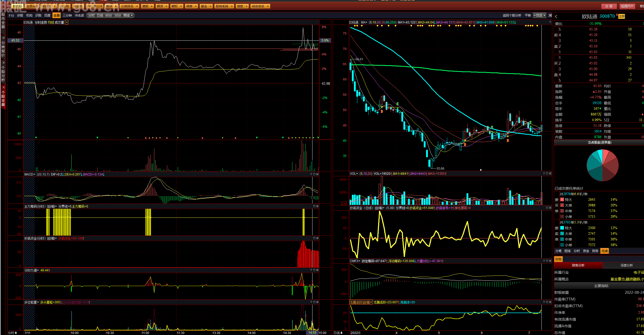Switch to 分笔 tab

pos(558,251)
